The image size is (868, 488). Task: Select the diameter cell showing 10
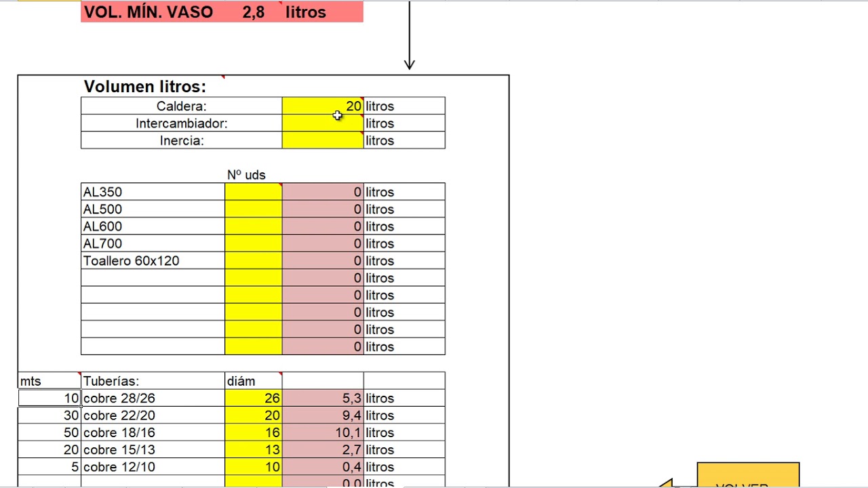point(253,467)
